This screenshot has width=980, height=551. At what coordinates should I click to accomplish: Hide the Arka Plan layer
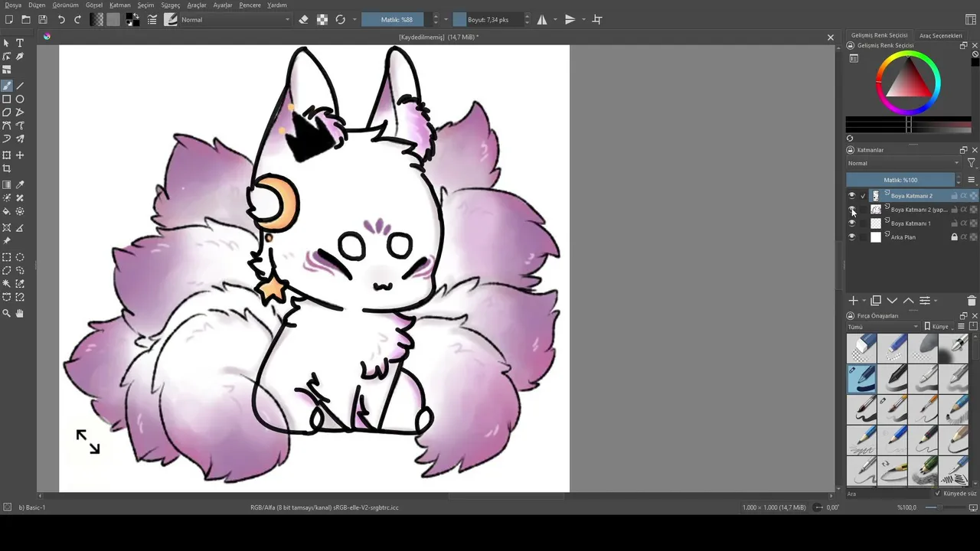coord(851,237)
